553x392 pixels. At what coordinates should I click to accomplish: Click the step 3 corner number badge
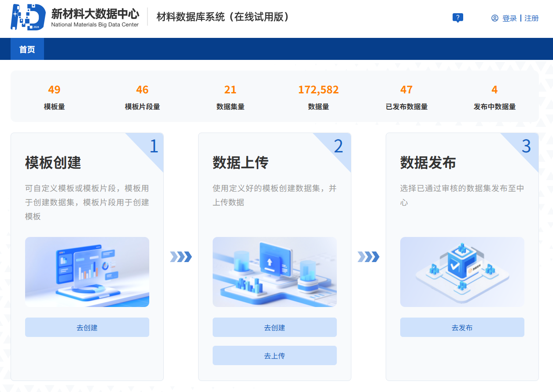(x=526, y=146)
